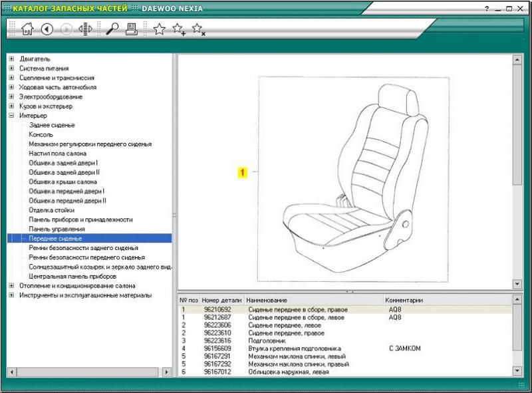Add to favorites using star-plus icon
Image resolution: width=532 pixels, height=393 pixels.
coord(178,29)
